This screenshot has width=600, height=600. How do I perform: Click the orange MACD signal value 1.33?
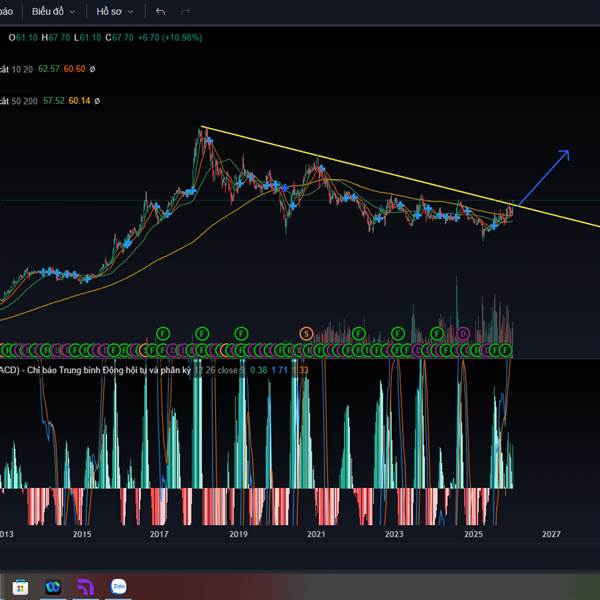pyautogui.click(x=300, y=370)
